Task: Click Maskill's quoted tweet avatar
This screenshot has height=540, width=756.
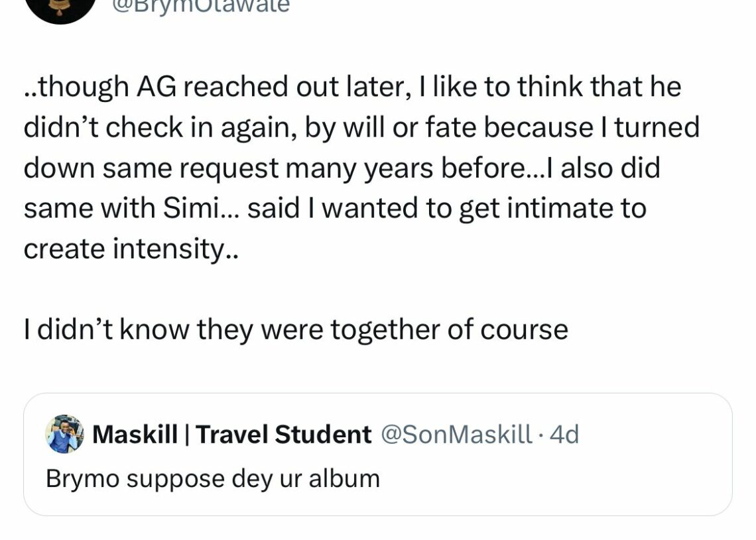Action: 64,433
